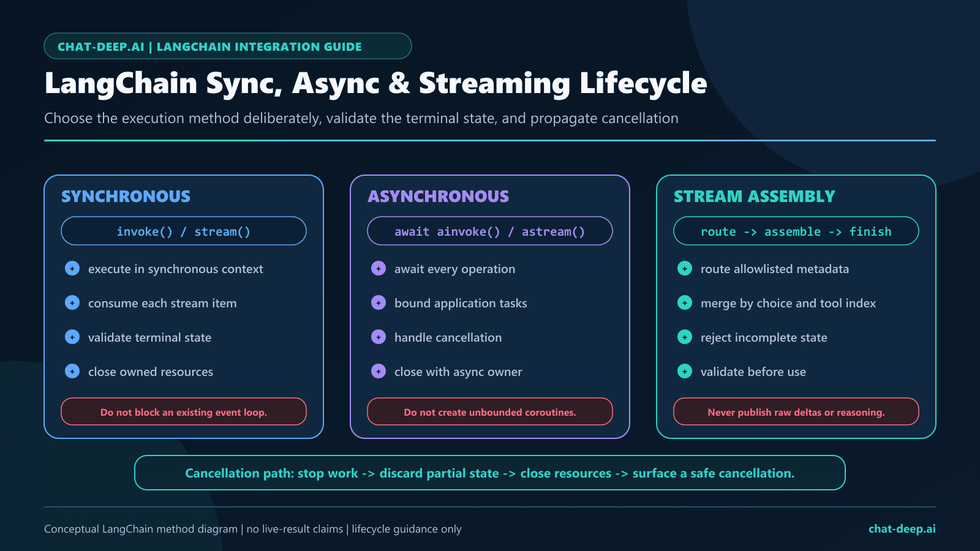This screenshot has height=551, width=980.
Task: Open the chat-deep.ai footer link
Action: [902, 529]
